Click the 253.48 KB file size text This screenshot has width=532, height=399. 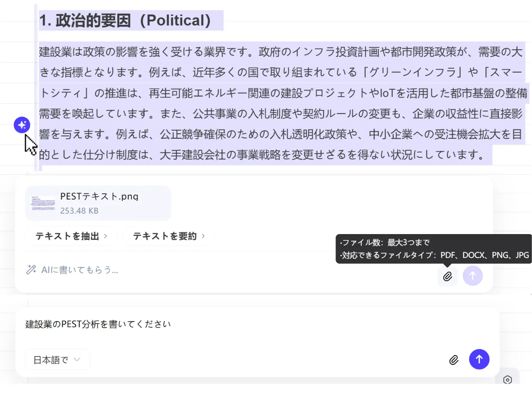coord(79,211)
